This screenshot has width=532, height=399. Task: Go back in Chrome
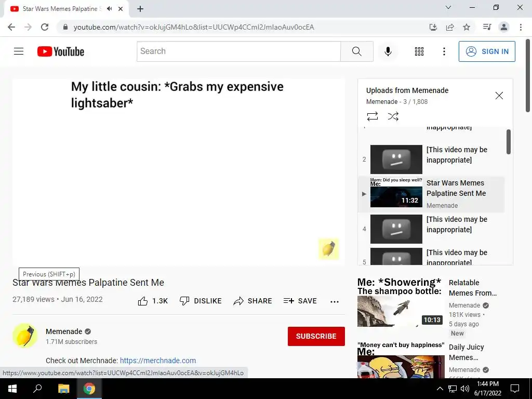coord(11,27)
